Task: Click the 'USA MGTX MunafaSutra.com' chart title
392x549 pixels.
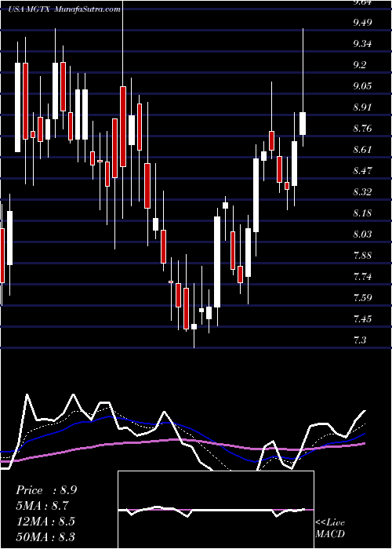Action: point(64,9)
